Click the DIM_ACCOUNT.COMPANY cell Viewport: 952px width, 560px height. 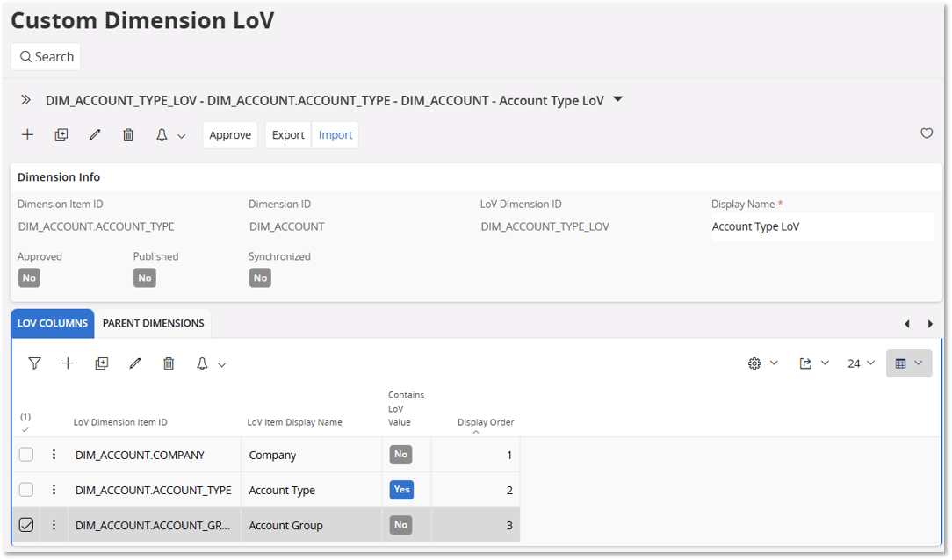[x=155, y=455]
